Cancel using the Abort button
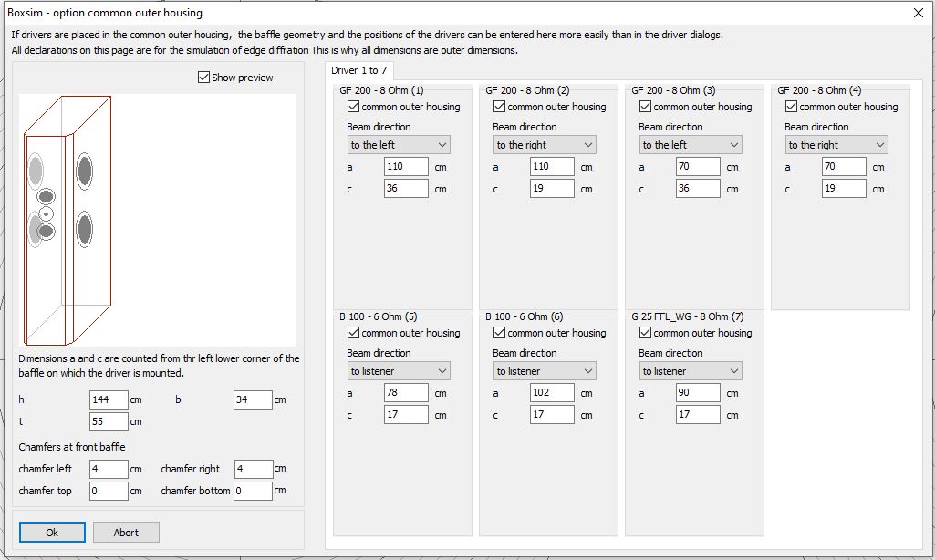The image size is (935, 560). coord(126,533)
